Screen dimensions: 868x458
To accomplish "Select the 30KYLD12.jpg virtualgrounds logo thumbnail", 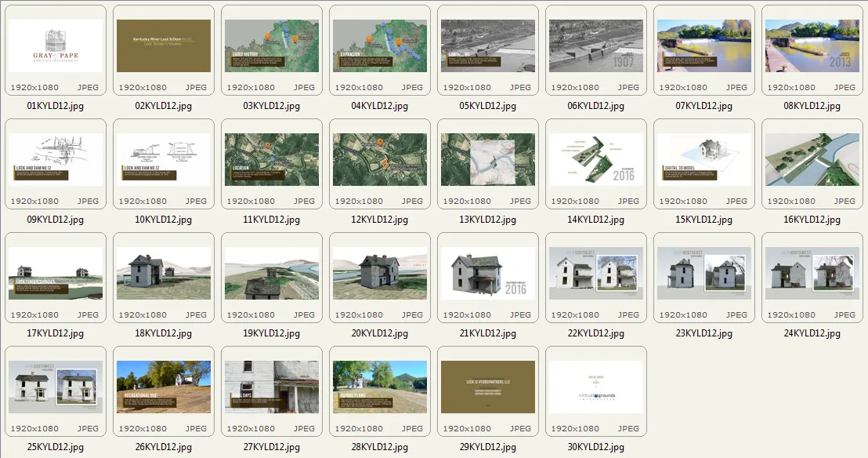I will [596, 387].
